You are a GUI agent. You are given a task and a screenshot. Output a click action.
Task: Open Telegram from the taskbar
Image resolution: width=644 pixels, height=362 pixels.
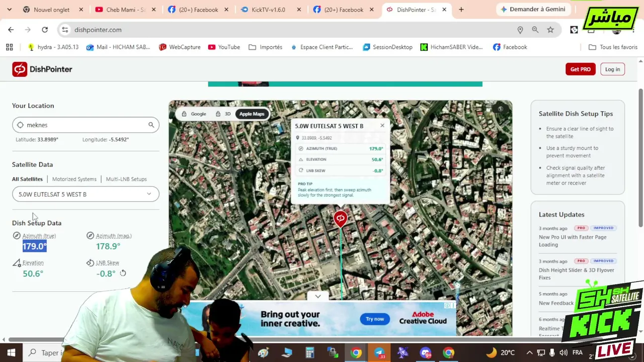pos(379,352)
